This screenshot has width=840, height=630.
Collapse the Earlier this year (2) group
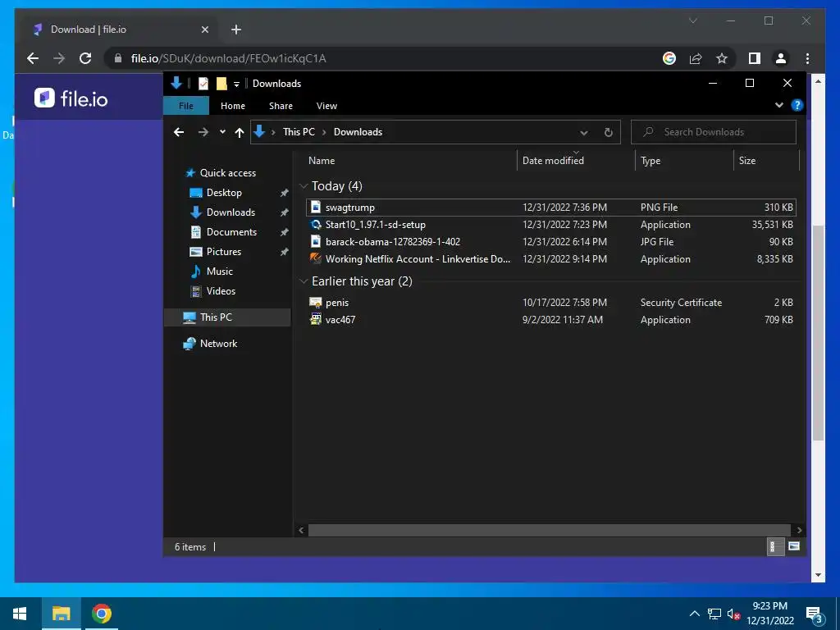304,281
